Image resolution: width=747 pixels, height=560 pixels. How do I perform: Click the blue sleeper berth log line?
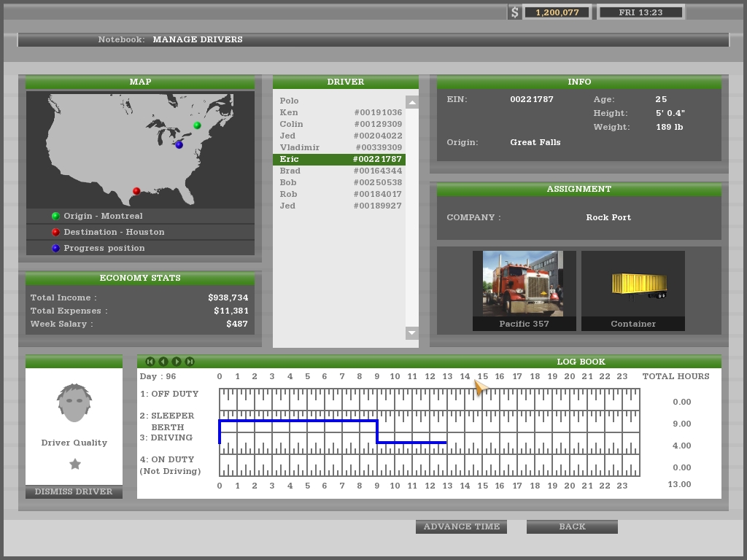(x=298, y=421)
